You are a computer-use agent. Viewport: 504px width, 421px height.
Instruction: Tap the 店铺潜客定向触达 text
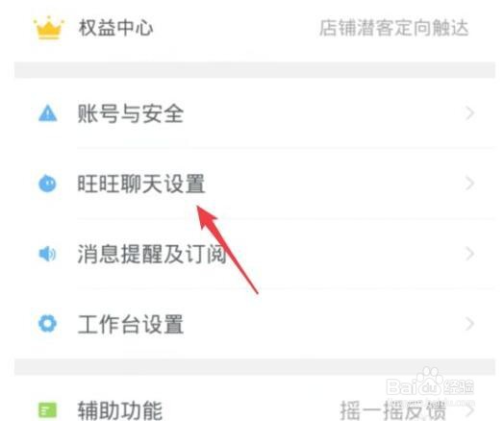pos(393,28)
